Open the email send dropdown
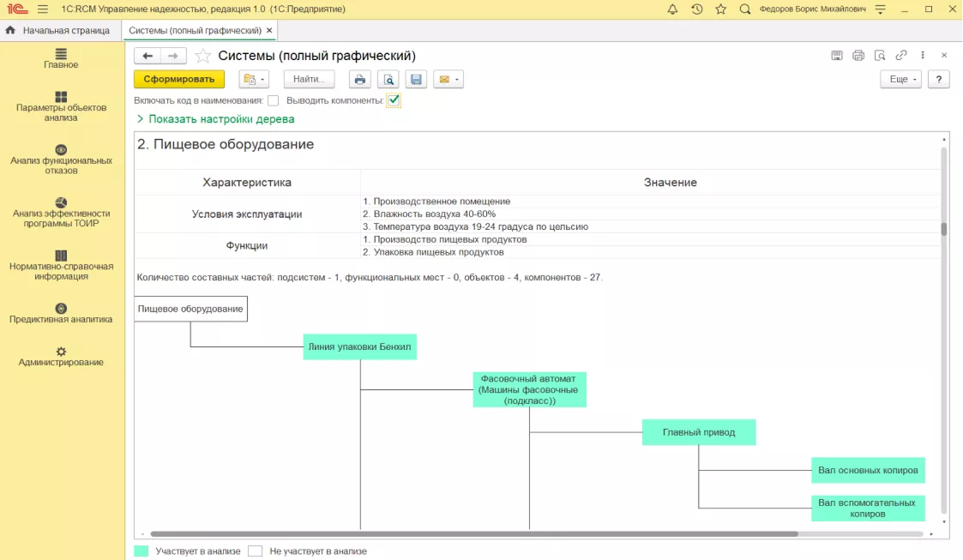Screen dimensions: 963x560 (x=448, y=79)
